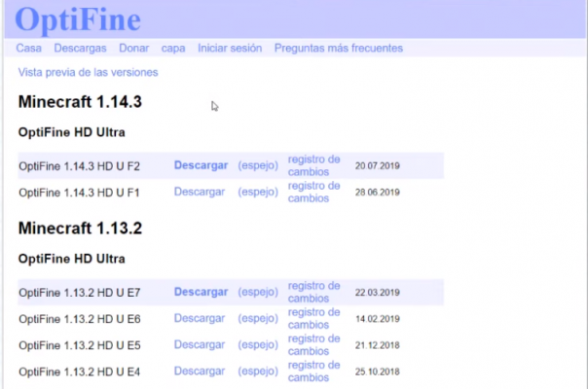Open the espejo link for 1.13.2 HD U E5
588x389 pixels.
tap(258, 344)
